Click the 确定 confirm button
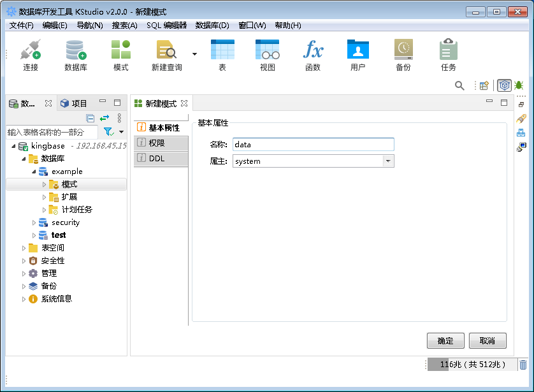Screen dimensions: 534x392 445,340
